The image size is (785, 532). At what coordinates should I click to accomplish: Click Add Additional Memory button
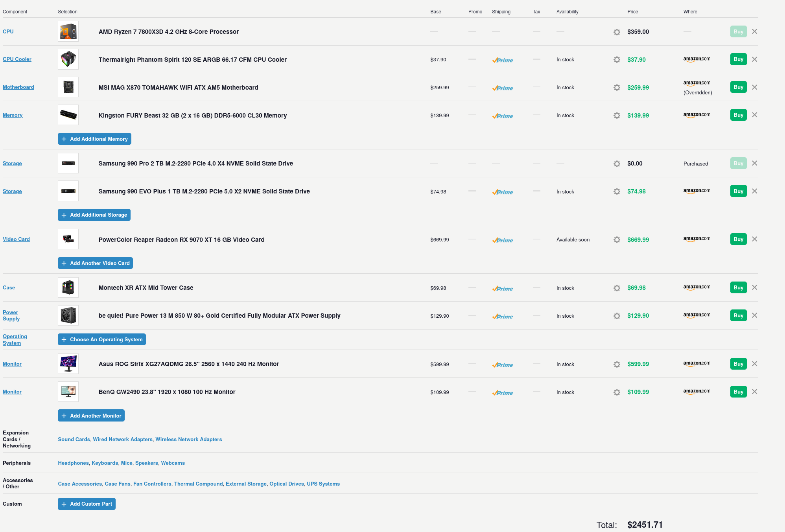tap(94, 139)
